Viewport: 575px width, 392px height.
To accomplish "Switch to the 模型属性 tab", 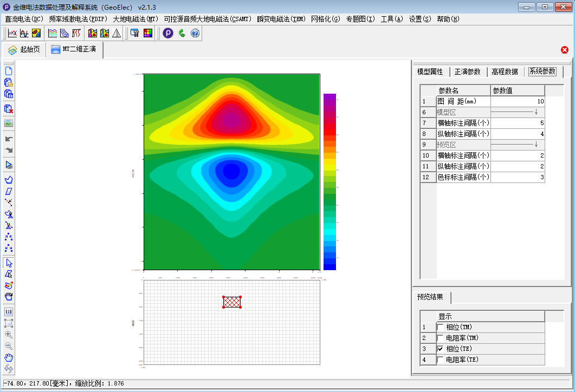I will [430, 71].
